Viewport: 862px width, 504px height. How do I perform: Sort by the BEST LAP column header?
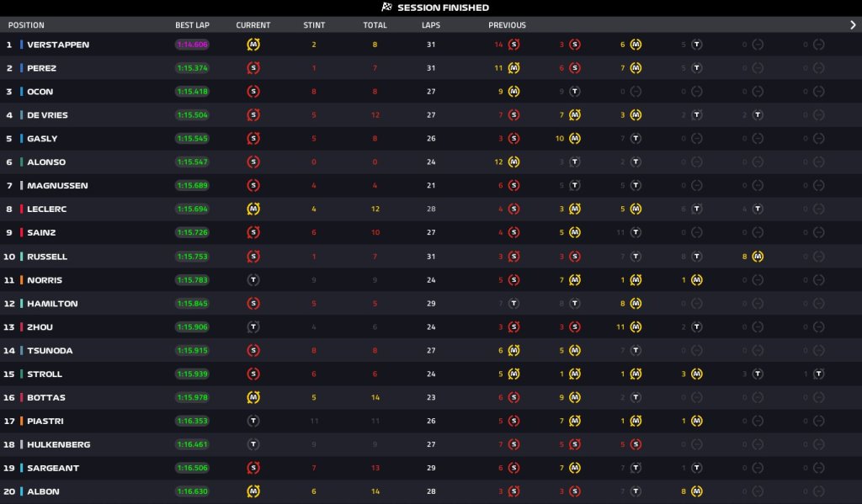(x=192, y=25)
